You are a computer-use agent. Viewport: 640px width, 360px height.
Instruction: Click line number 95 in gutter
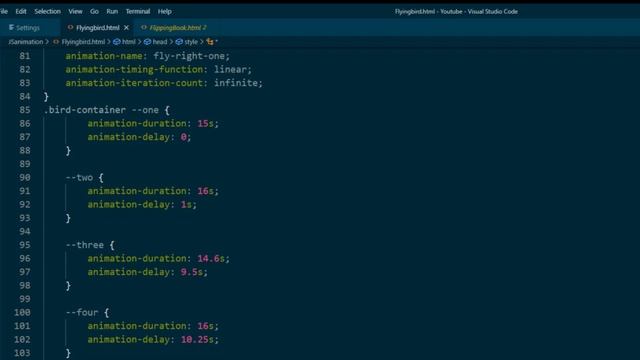(x=25, y=245)
